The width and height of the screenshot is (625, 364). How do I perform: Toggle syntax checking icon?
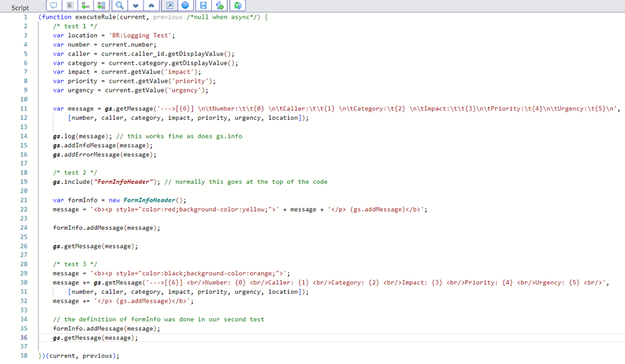[x=220, y=5]
